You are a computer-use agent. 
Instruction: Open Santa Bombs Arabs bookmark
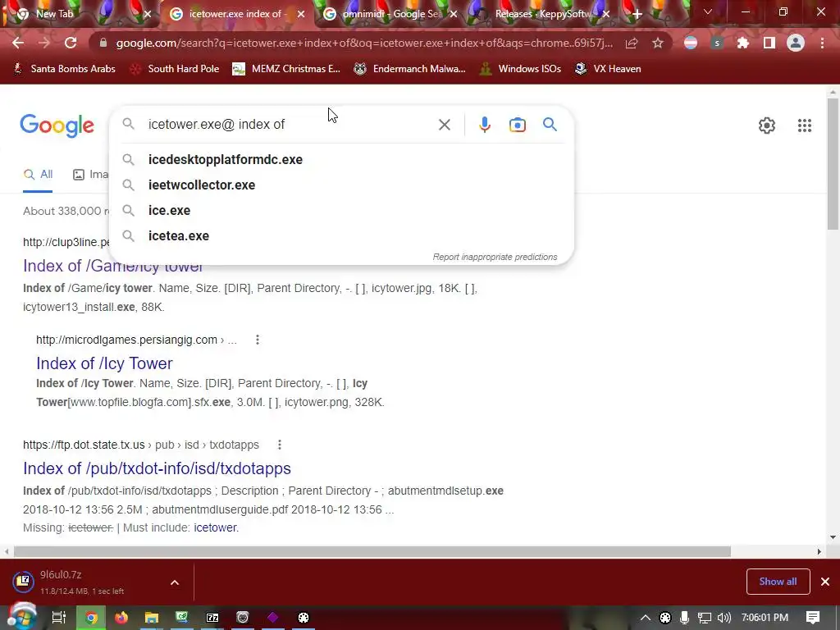(64, 69)
